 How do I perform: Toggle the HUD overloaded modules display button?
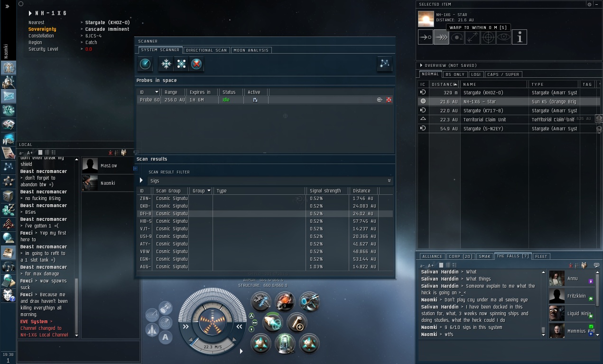click(x=251, y=329)
